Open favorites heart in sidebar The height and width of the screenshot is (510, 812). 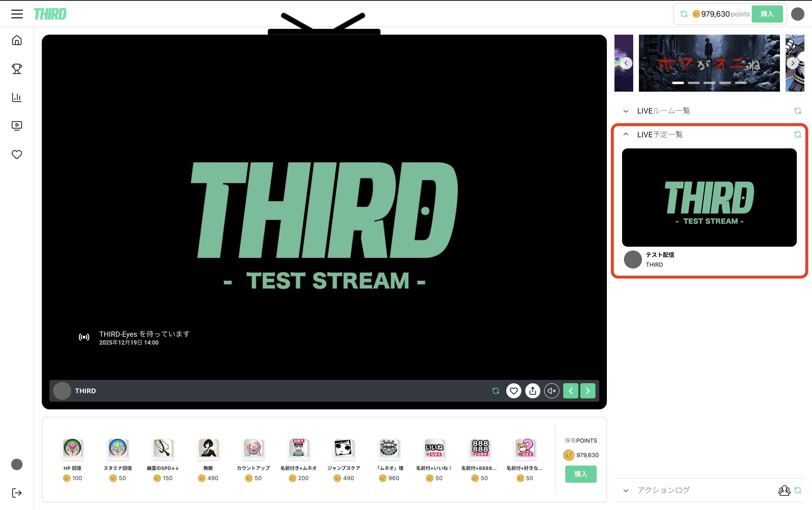17,155
